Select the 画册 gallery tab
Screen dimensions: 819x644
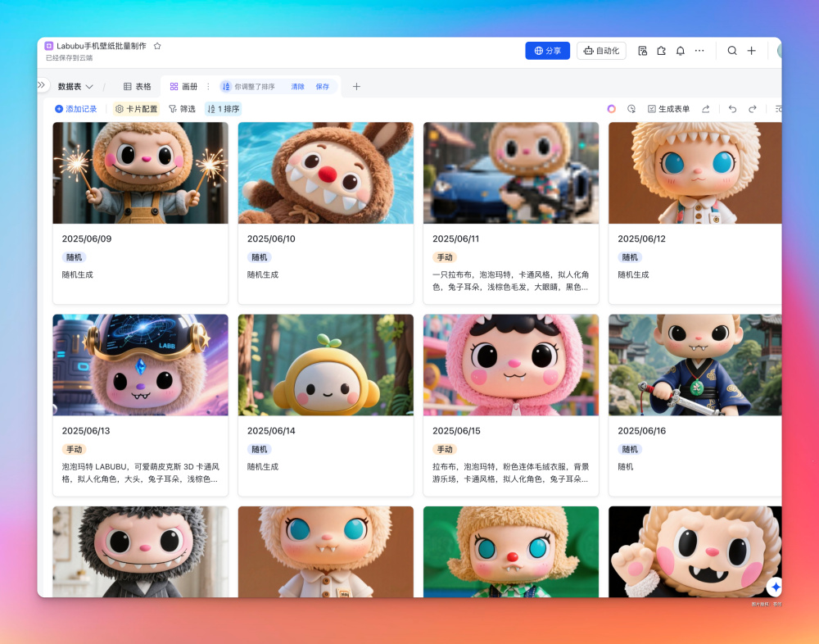(x=183, y=86)
